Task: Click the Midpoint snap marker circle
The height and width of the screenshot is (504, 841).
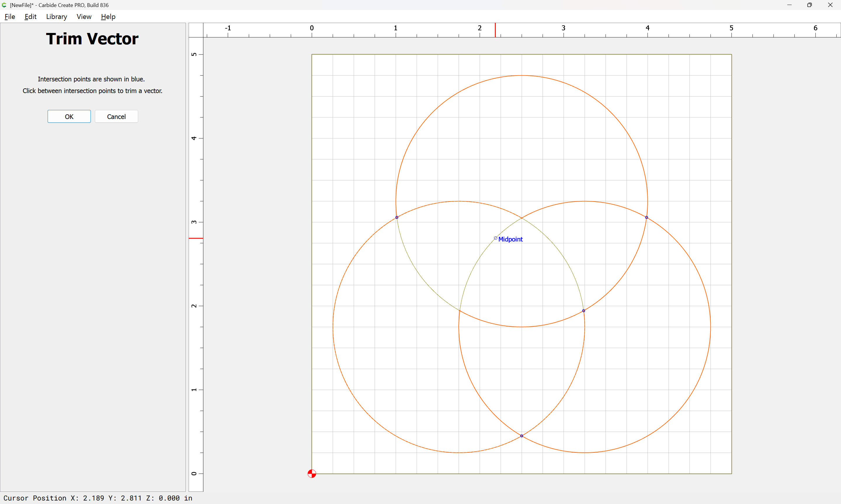Action: (x=495, y=238)
